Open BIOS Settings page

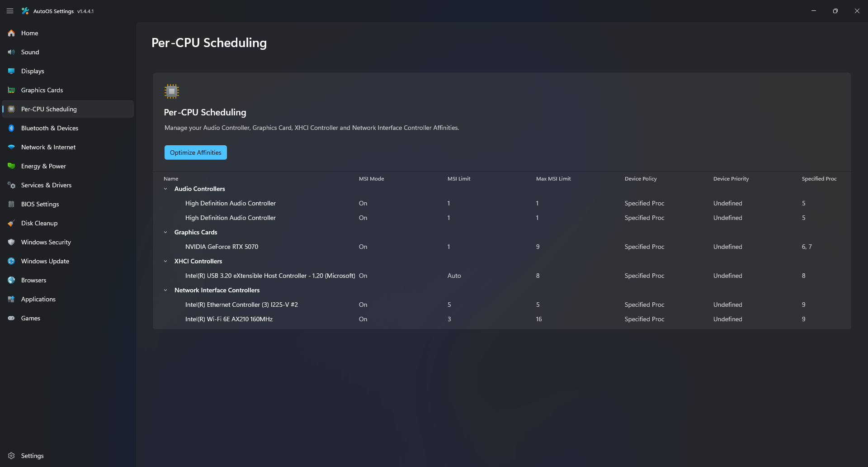68,204
